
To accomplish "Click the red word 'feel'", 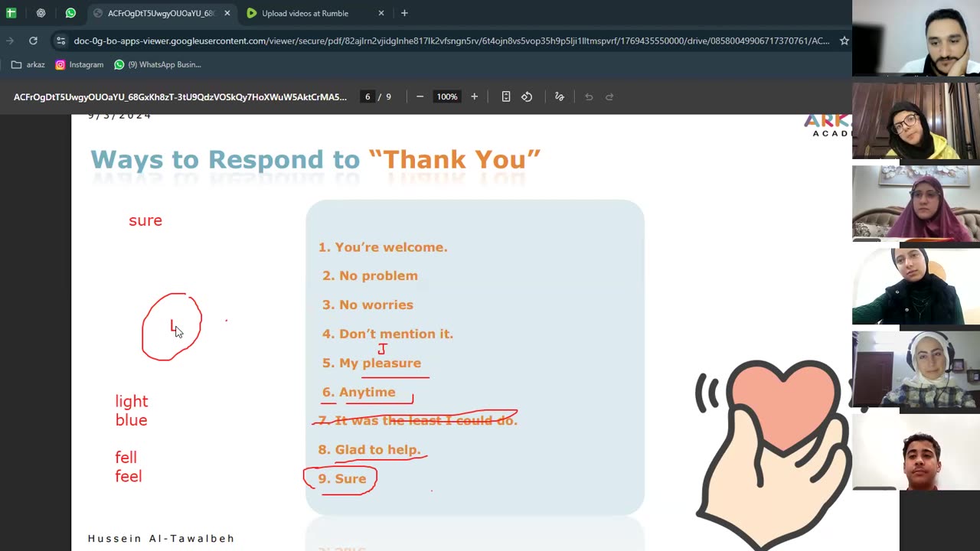I will [129, 476].
